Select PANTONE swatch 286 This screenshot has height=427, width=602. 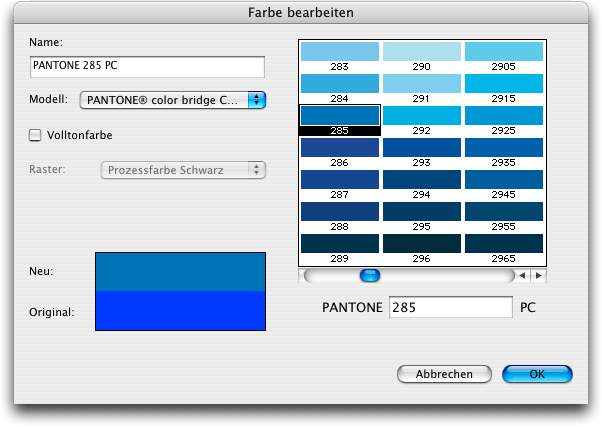(340, 147)
